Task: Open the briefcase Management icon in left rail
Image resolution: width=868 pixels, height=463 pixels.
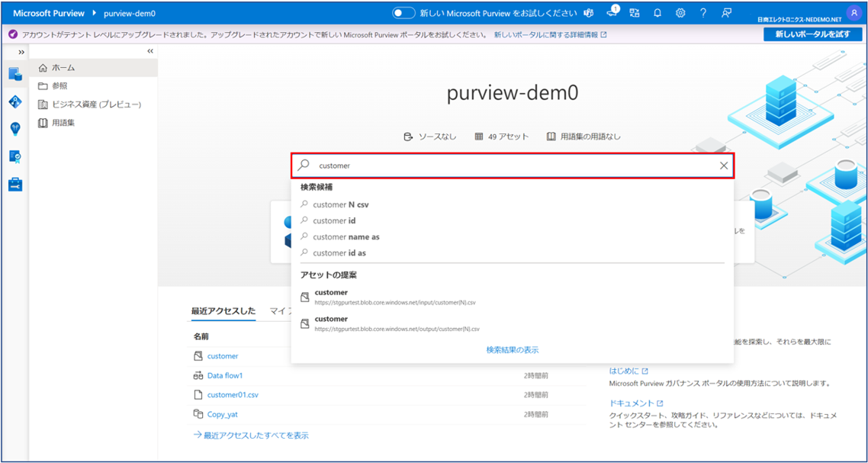Action: click(15, 185)
